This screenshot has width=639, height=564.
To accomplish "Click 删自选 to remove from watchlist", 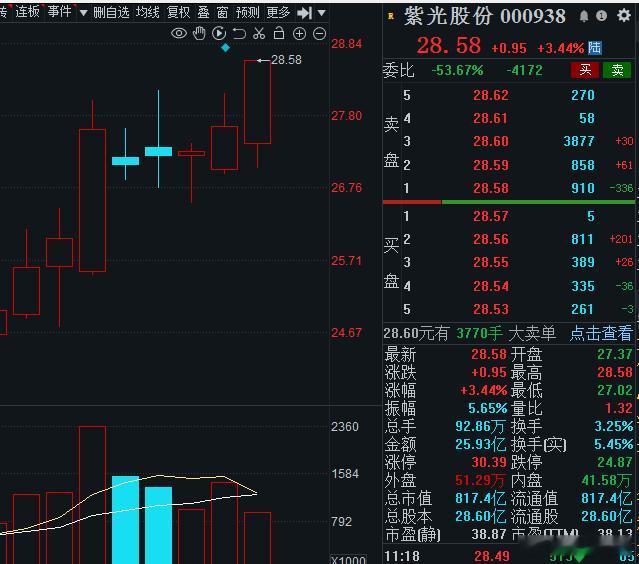I will click(x=111, y=13).
